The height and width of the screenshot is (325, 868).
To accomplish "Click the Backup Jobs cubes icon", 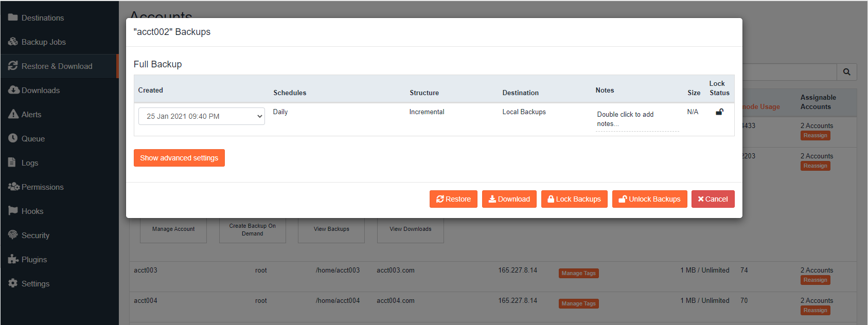I will (x=13, y=42).
